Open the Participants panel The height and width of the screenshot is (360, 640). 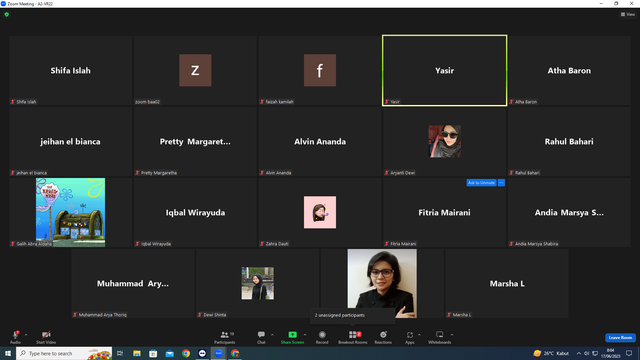[224, 337]
